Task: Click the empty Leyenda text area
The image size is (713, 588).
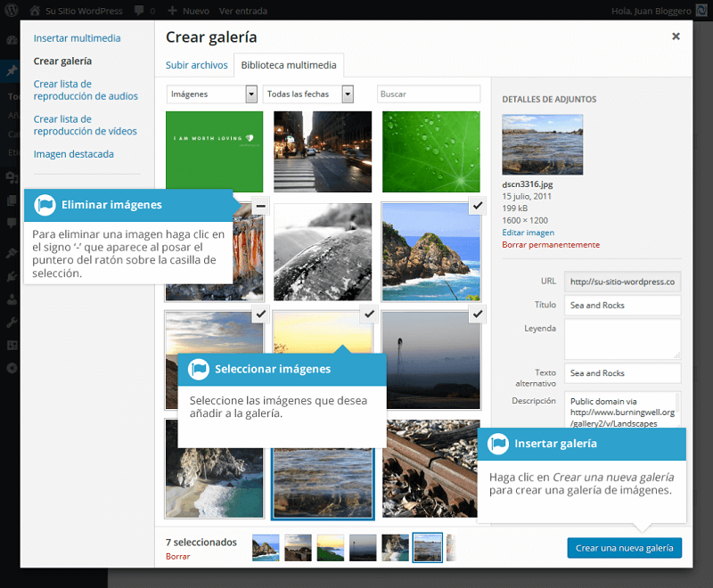Action: [622, 339]
